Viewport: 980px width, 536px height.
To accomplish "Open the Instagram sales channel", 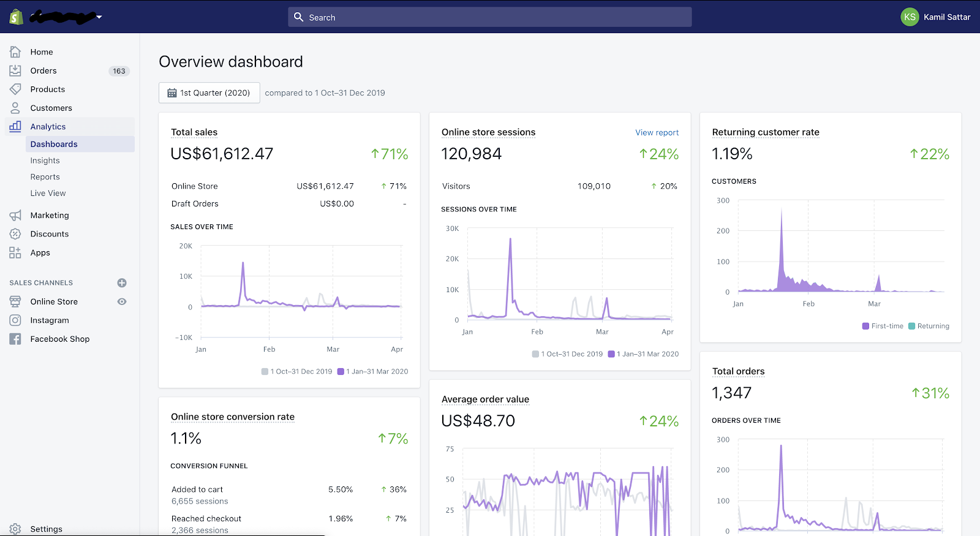I will [50, 320].
